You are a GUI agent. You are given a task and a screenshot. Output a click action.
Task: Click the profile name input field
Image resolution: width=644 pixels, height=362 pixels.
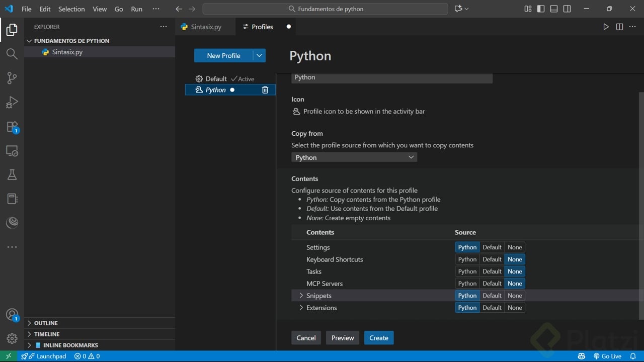(x=391, y=77)
